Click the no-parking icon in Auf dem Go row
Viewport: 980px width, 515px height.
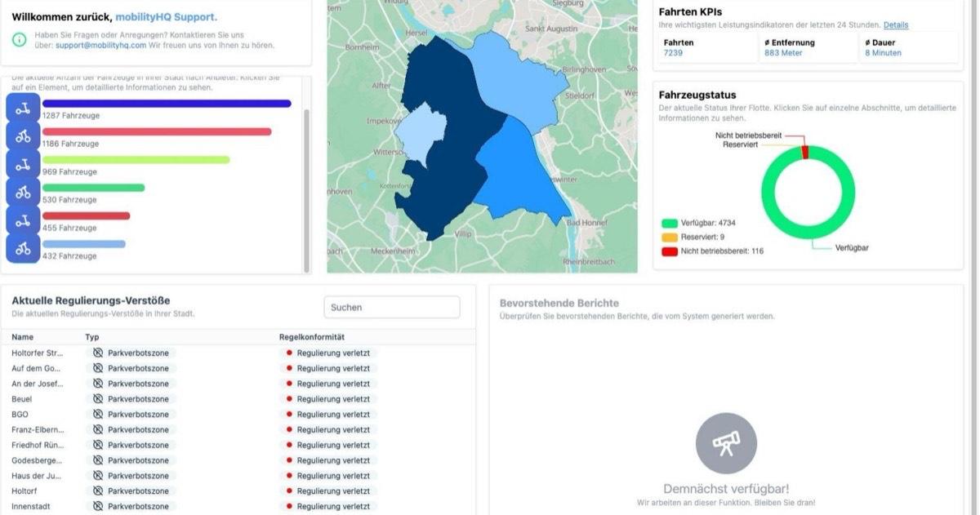98,368
